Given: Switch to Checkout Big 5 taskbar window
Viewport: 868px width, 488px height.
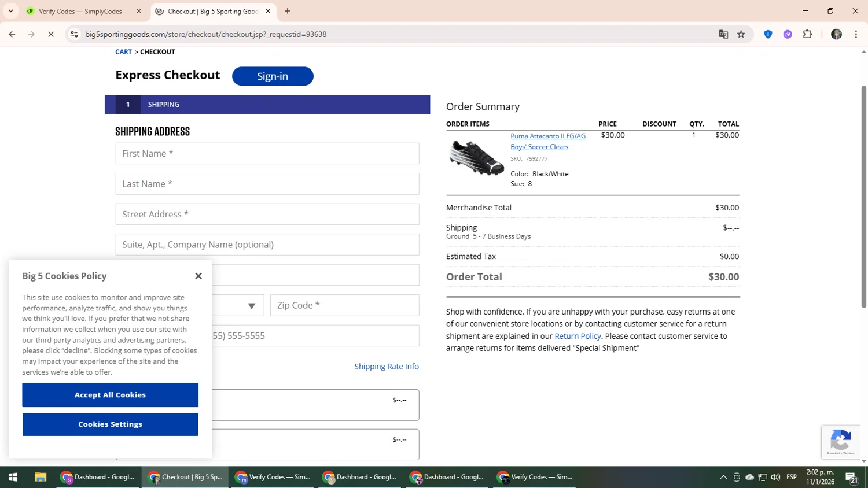Looking at the screenshot, I should (185, 477).
